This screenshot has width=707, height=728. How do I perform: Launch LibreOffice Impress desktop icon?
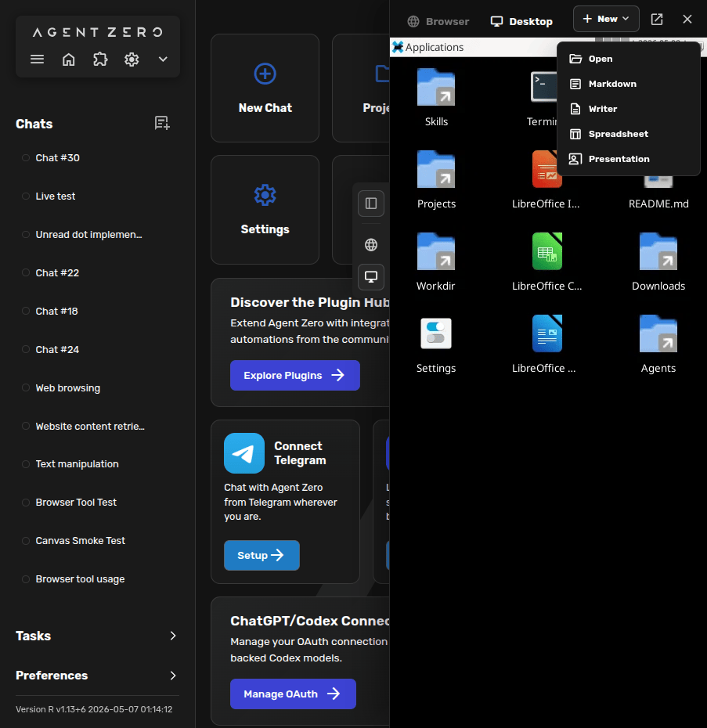[x=547, y=169]
